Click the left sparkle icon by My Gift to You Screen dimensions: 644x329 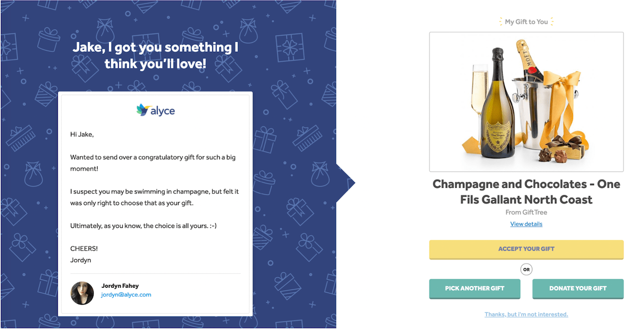point(501,22)
